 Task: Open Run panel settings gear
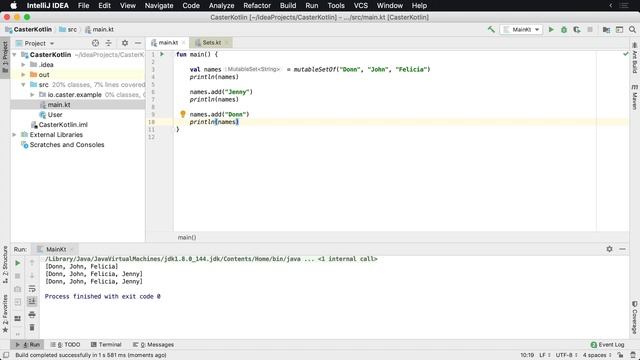coord(609,249)
